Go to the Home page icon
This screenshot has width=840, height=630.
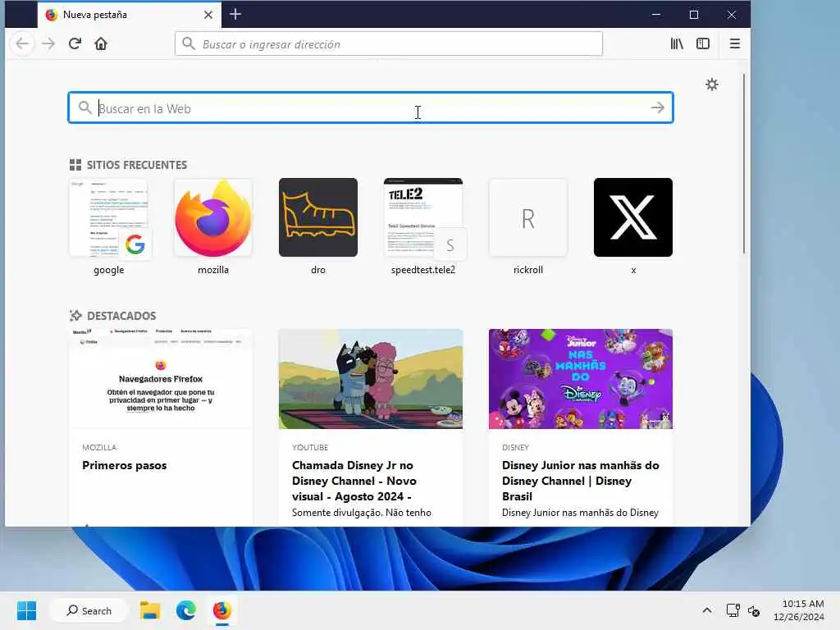(x=101, y=43)
